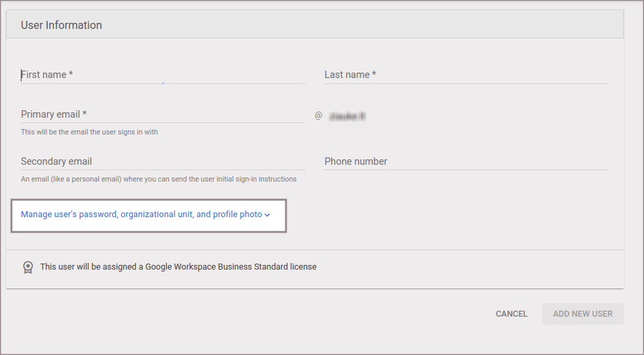This screenshot has height=355, width=644.
Task: Click into the Secondary email field
Action: click(162, 161)
